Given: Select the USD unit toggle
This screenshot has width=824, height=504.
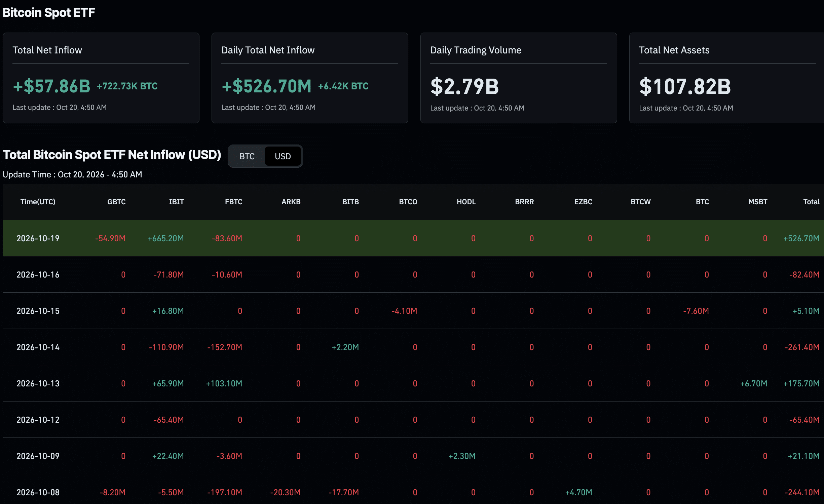Looking at the screenshot, I should [283, 156].
